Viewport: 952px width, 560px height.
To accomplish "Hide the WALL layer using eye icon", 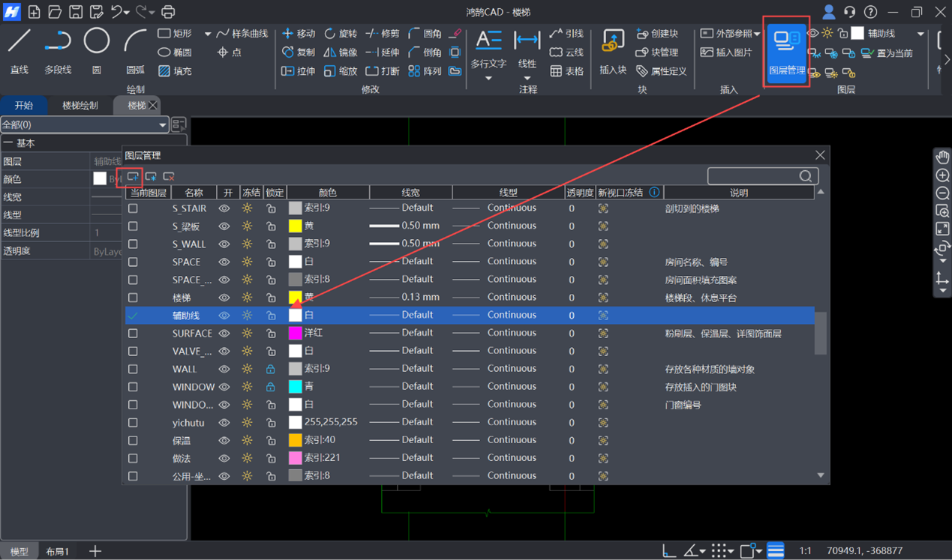I will coord(224,369).
